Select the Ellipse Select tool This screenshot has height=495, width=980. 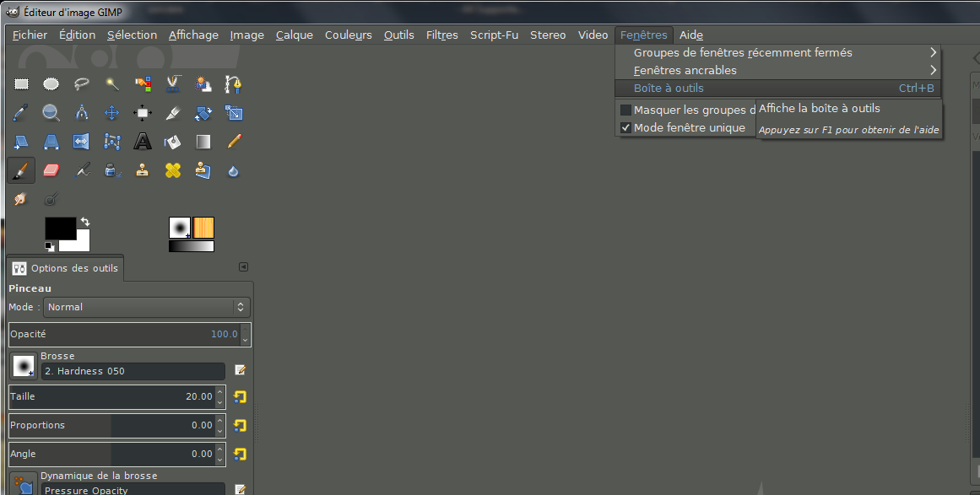point(51,84)
